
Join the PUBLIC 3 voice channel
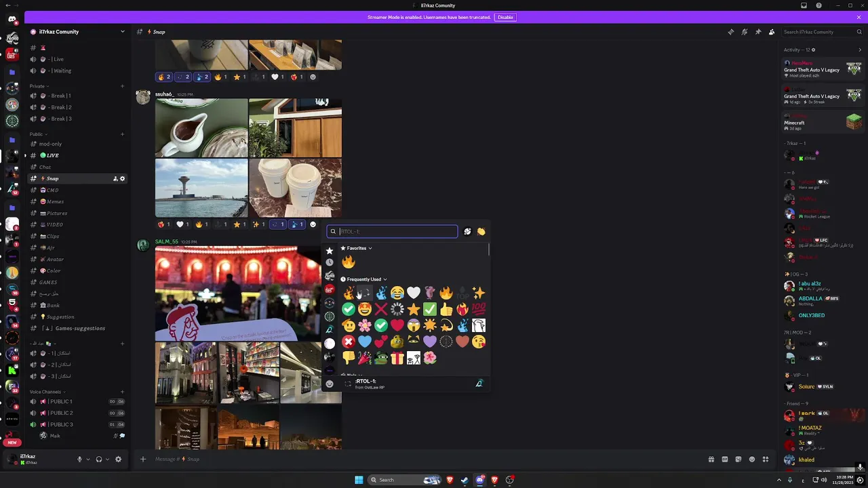click(x=77, y=424)
